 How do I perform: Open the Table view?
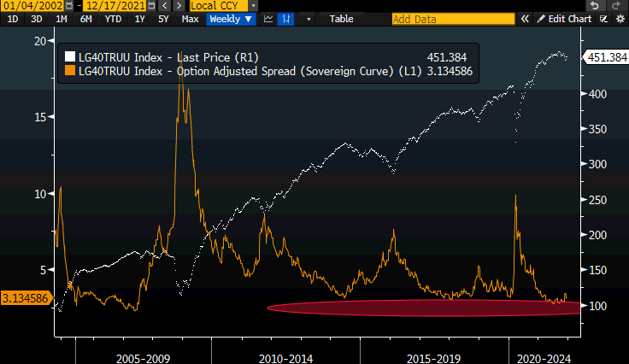coord(341,19)
